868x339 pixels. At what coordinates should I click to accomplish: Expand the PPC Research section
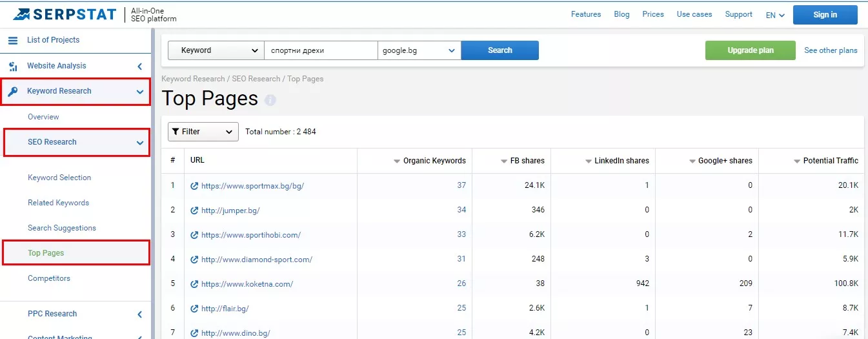tap(140, 314)
